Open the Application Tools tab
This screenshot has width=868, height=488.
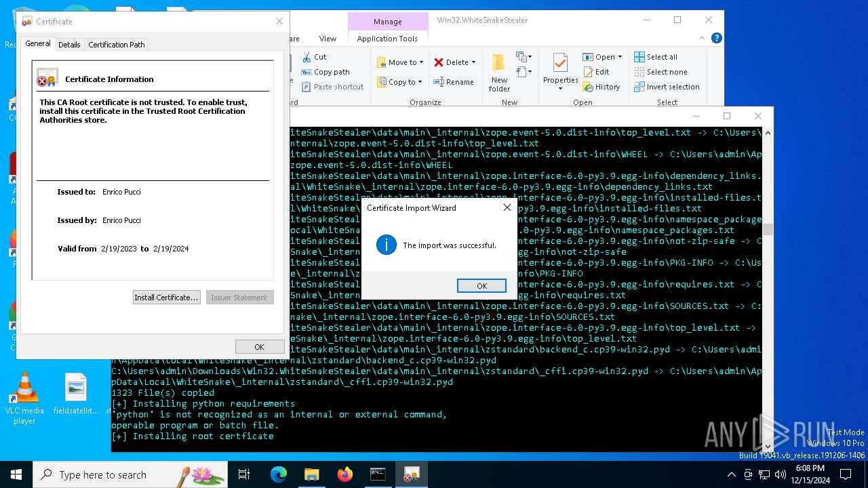pos(387,39)
